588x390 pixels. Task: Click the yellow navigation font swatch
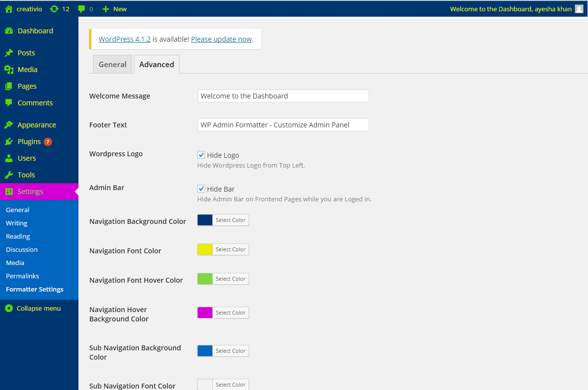click(x=205, y=249)
